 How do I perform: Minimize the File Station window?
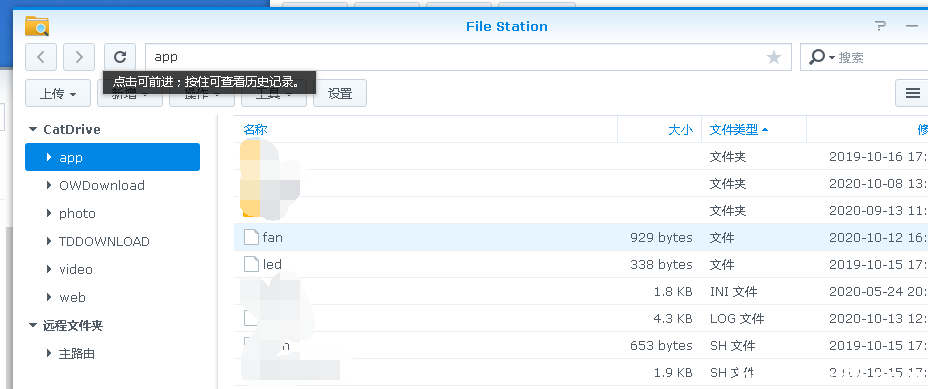pos(911,26)
